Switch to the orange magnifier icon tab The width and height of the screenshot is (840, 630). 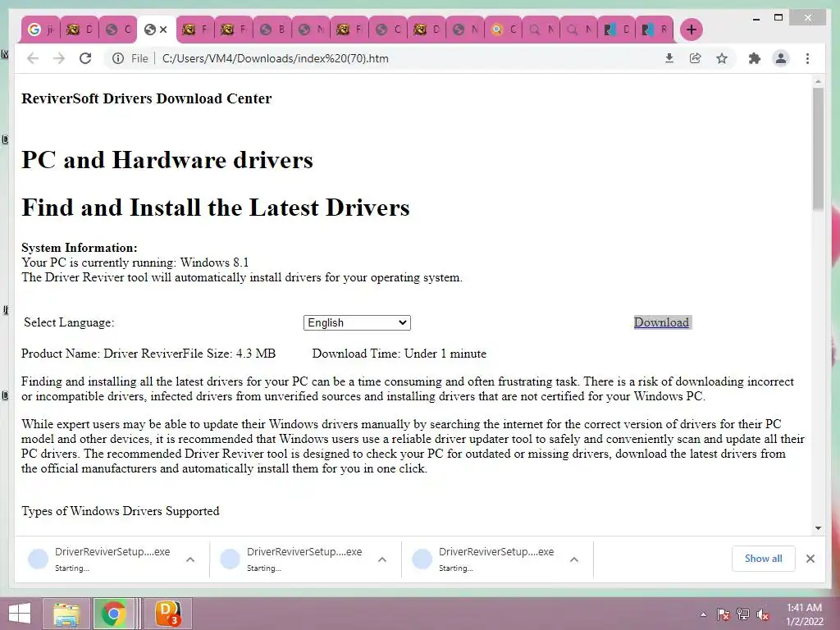click(x=504, y=30)
